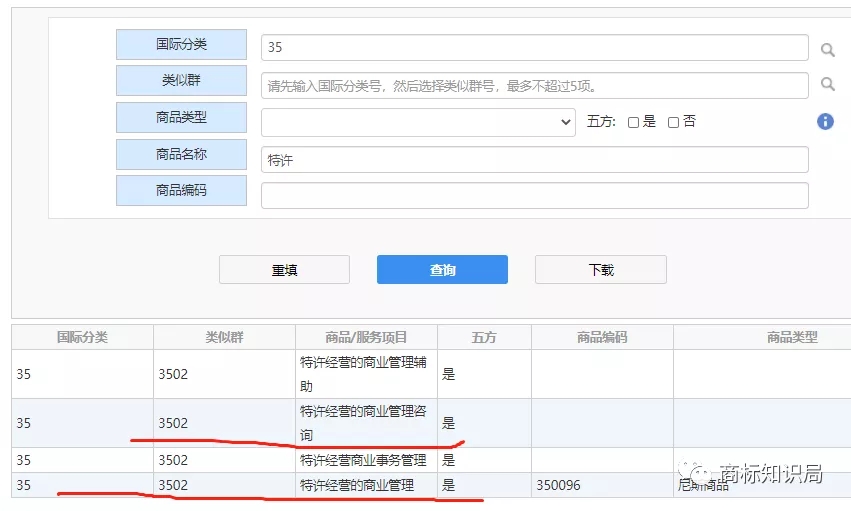
Task: Click the 商品编码 column header
Action: click(602, 337)
